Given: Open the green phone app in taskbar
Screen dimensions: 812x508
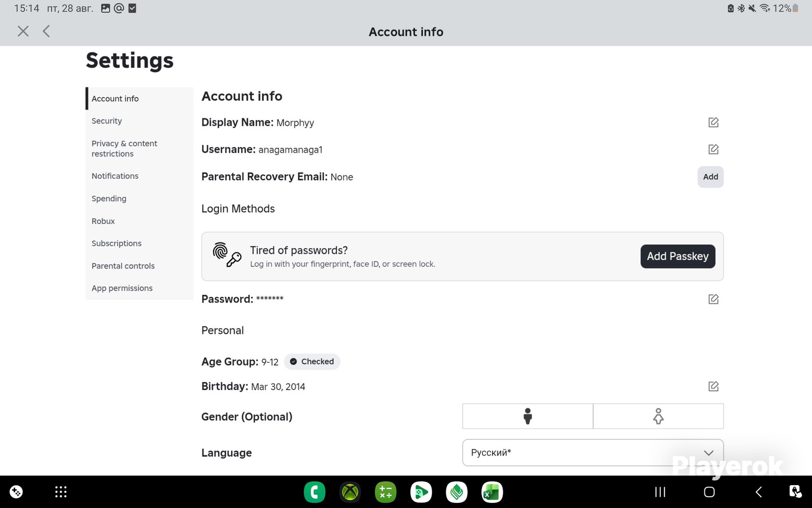Looking at the screenshot, I should 315,492.
